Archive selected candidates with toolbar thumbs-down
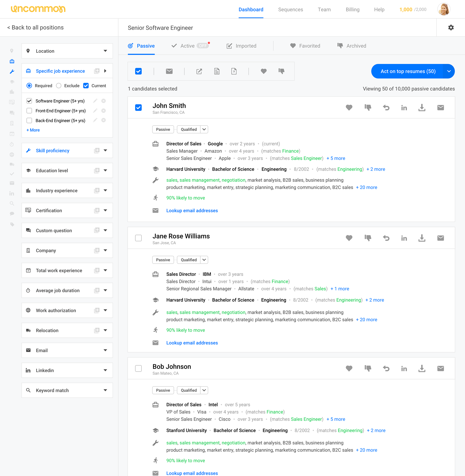The image size is (465, 476). pos(281,71)
